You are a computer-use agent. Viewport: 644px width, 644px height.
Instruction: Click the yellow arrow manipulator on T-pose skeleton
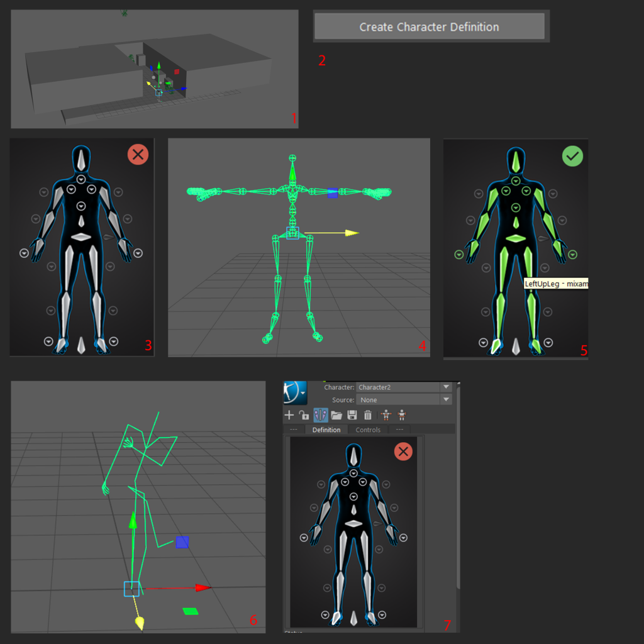[352, 233]
